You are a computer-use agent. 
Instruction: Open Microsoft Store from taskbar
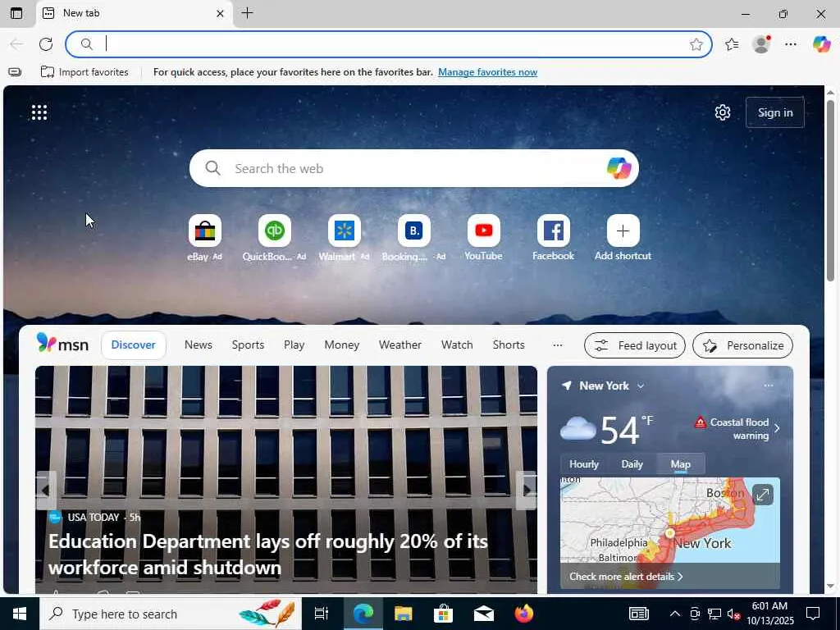click(x=443, y=614)
